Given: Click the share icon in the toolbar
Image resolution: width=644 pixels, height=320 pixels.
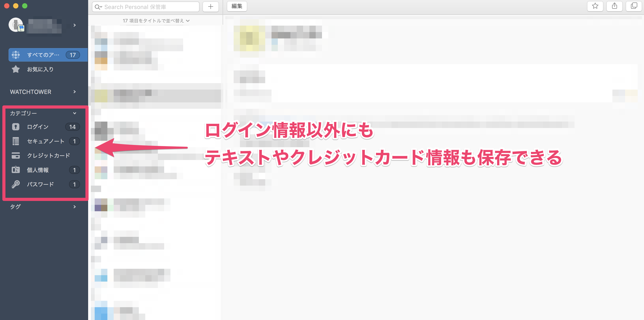Looking at the screenshot, I should [x=615, y=6].
